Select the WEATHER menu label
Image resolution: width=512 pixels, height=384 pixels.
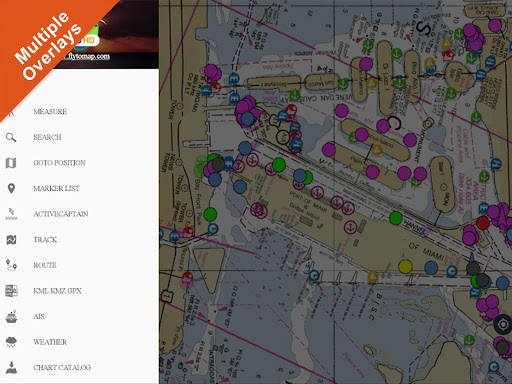coord(50,342)
